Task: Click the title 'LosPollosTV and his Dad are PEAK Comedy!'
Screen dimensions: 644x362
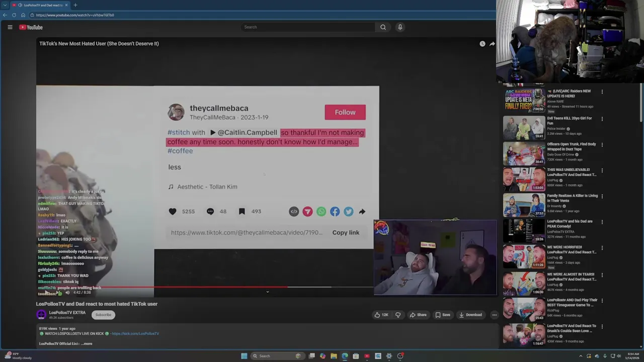Action: coord(570,224)
